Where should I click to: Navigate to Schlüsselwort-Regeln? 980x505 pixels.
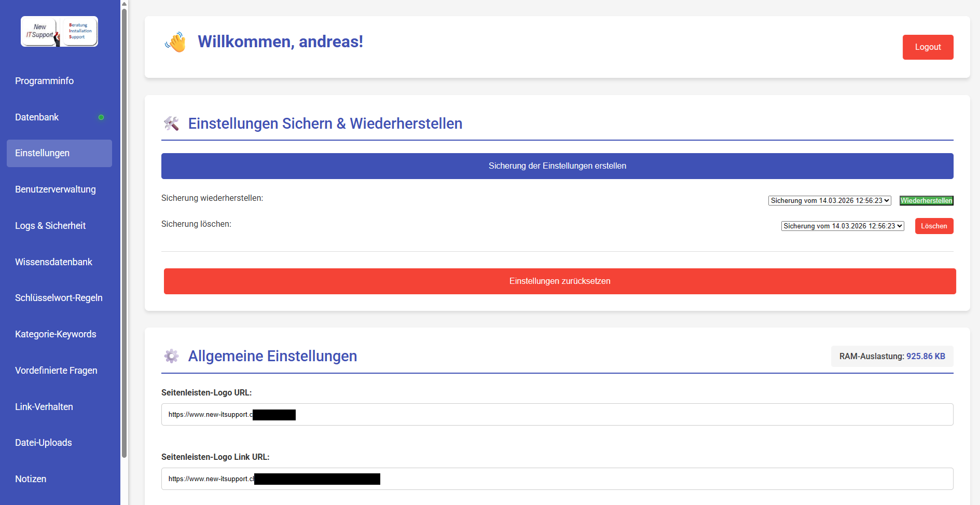click(x=59, y=298)
